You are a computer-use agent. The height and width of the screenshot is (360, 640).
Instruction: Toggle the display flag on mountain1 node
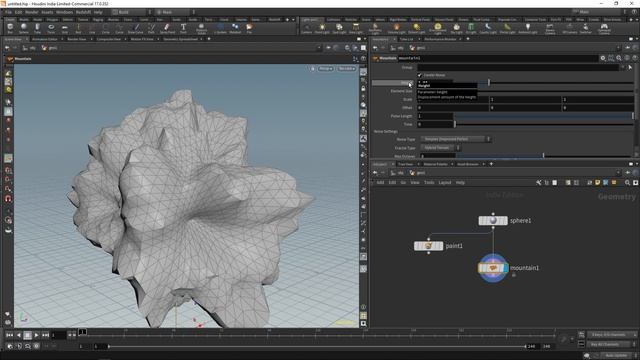(x=506, y=268)
